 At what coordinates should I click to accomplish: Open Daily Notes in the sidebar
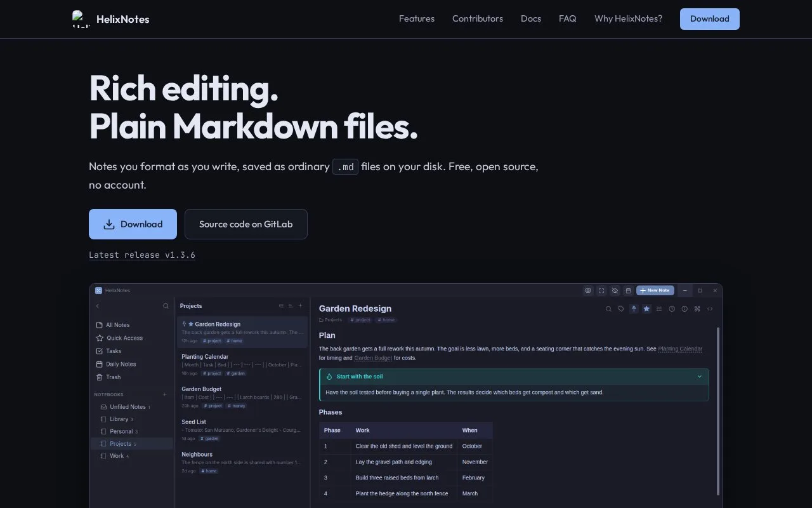tap(132, 364)
